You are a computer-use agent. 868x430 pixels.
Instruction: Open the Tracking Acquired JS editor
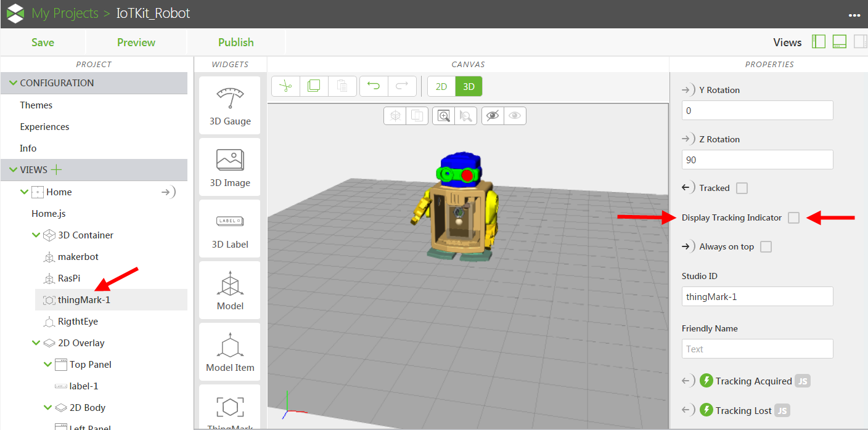pos(803,381)
